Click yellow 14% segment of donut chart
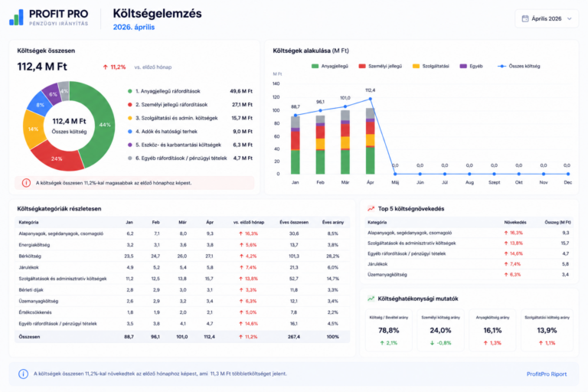 [x=33, y=129]
